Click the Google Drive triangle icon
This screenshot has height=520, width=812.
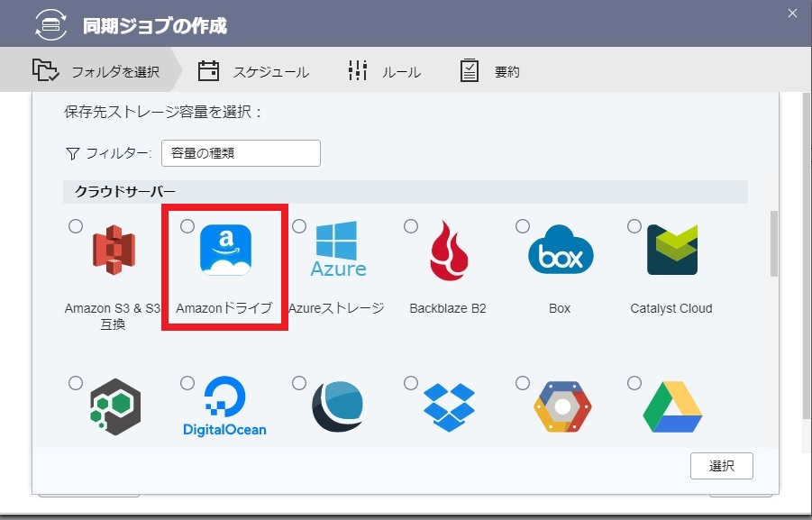point(671,406)
